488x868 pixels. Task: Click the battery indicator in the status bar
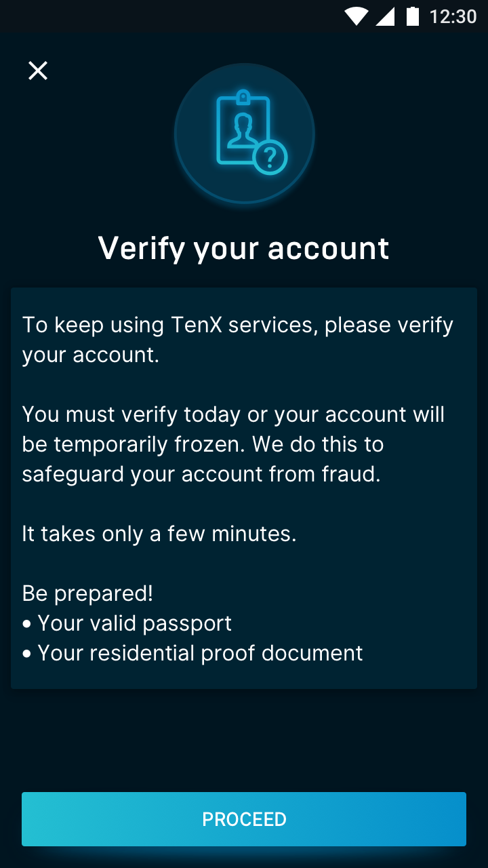(413, 16)
